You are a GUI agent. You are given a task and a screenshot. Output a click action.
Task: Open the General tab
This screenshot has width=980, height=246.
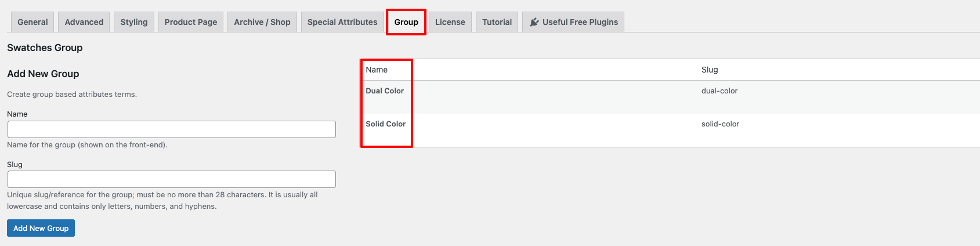tap(32, 22)
